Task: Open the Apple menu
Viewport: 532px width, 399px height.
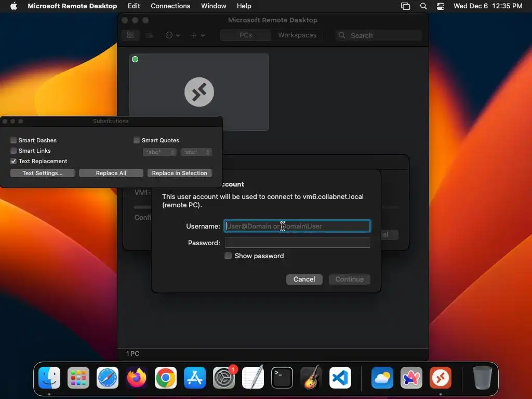Action: (x=14, y=6)
